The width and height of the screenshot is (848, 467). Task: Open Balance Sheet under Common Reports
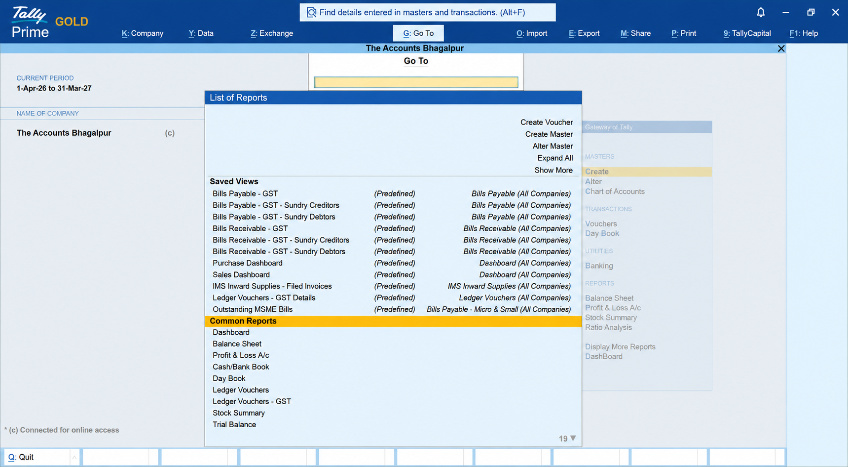tap(237, 344)
